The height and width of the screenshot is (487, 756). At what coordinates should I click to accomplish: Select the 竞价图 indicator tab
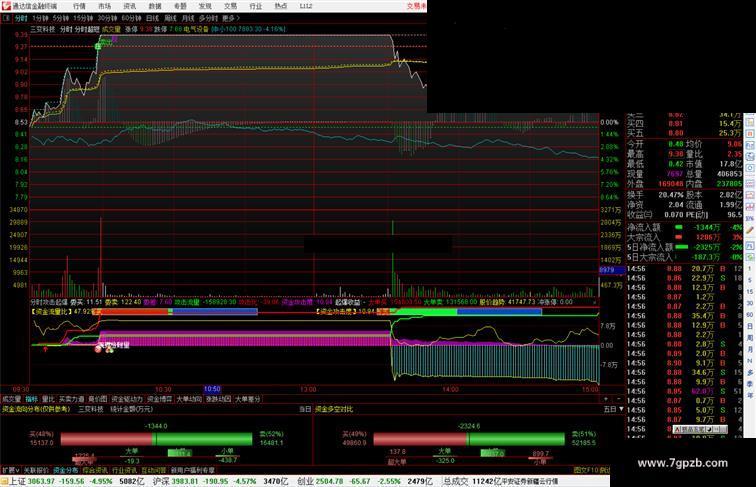click(x=98, y=399)
